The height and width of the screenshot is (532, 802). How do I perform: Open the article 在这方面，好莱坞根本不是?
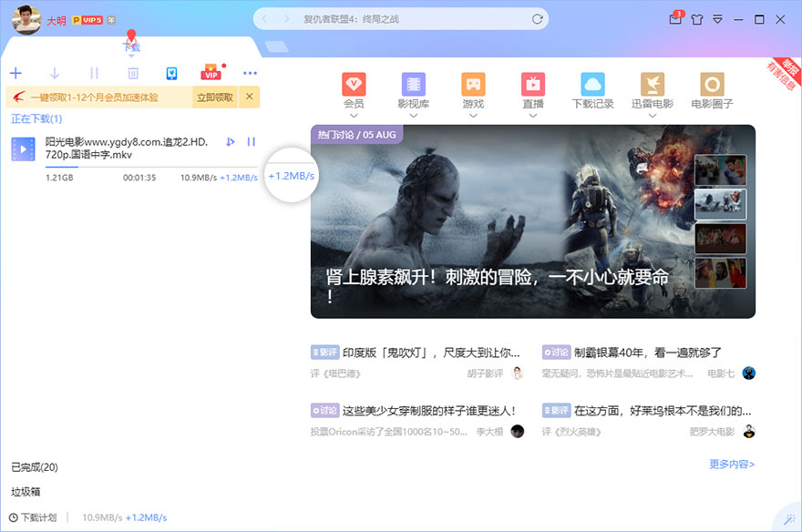pyautogui.click(x=663, y=410)
